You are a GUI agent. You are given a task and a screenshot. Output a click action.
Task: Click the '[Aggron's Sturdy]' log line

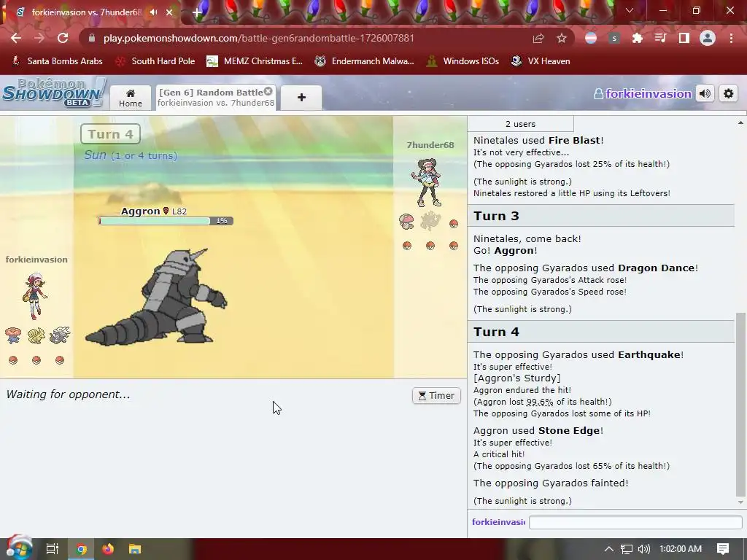[517, 378]
